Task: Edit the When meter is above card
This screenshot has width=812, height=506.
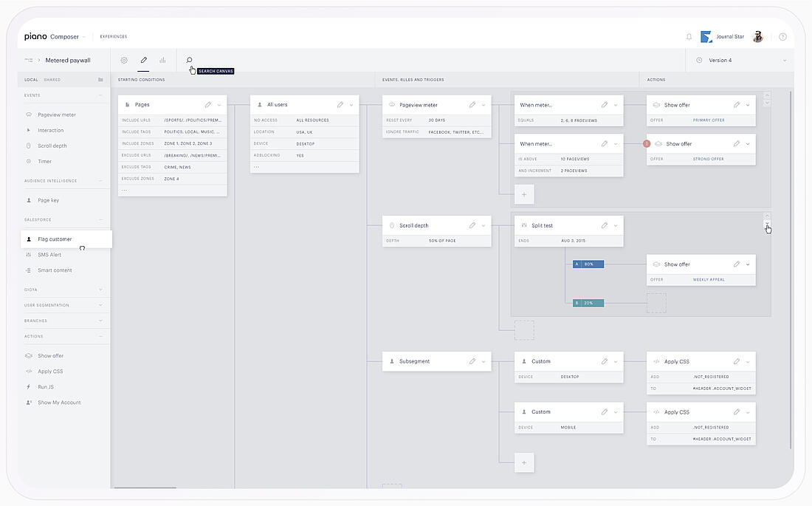Action: (605, 143)
